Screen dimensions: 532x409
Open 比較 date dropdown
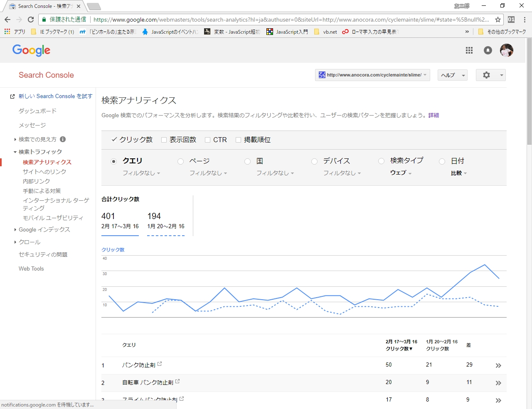[x=459, y=173]
